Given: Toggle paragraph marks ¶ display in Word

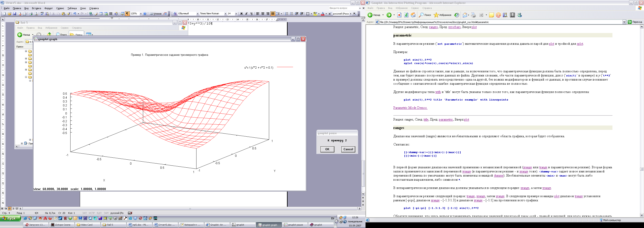Looking at the screenshot, I should [127, 14].
